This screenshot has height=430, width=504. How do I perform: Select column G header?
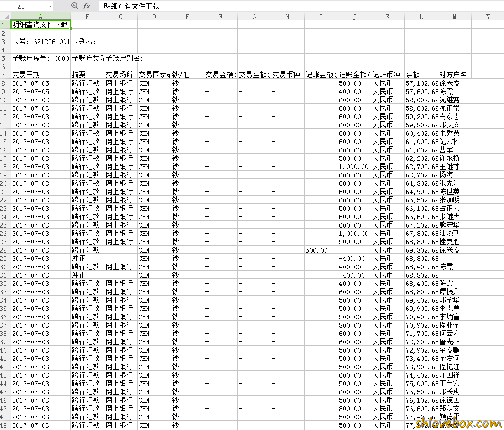254,17
